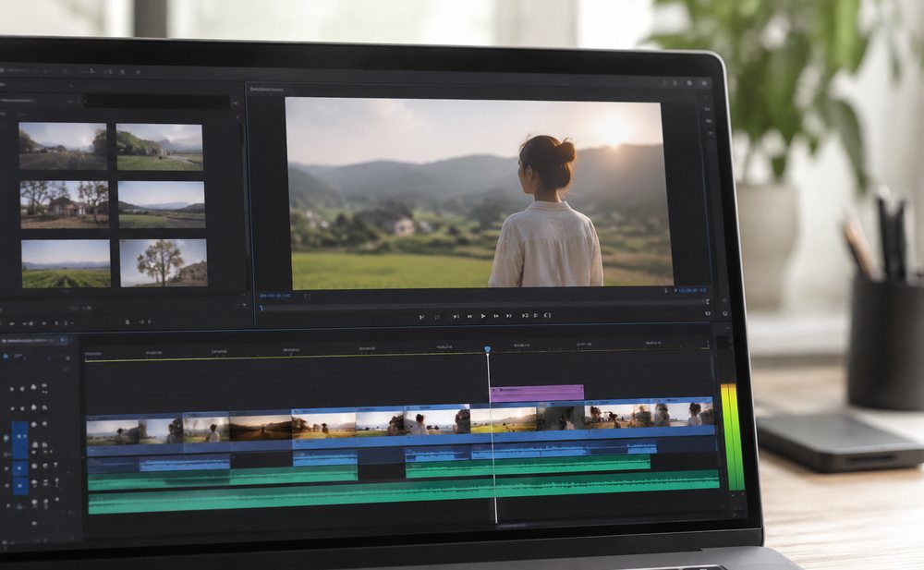
Task: Select the long green audio clip on the bottom track
Action: 405,493
